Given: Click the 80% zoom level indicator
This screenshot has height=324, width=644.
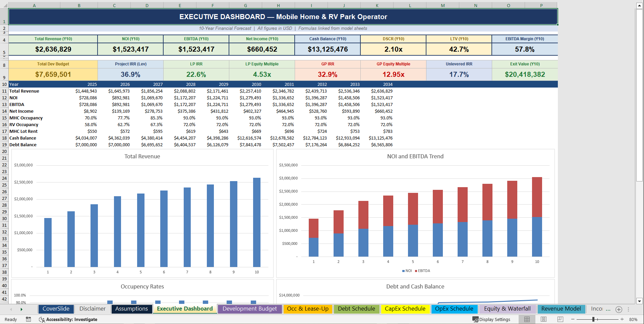Looking at the screenshot, I should click(x=633, y=319).
